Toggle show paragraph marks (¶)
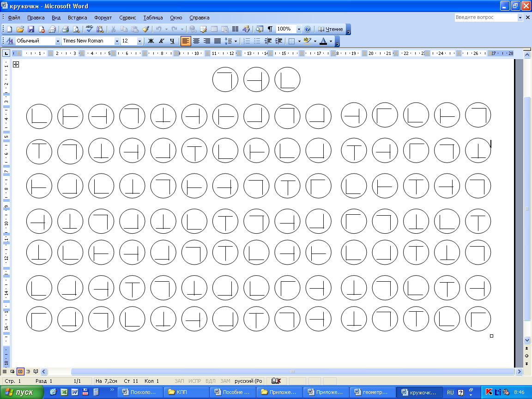532x399 pixels. pyautogui.click(x=270, y=29)
